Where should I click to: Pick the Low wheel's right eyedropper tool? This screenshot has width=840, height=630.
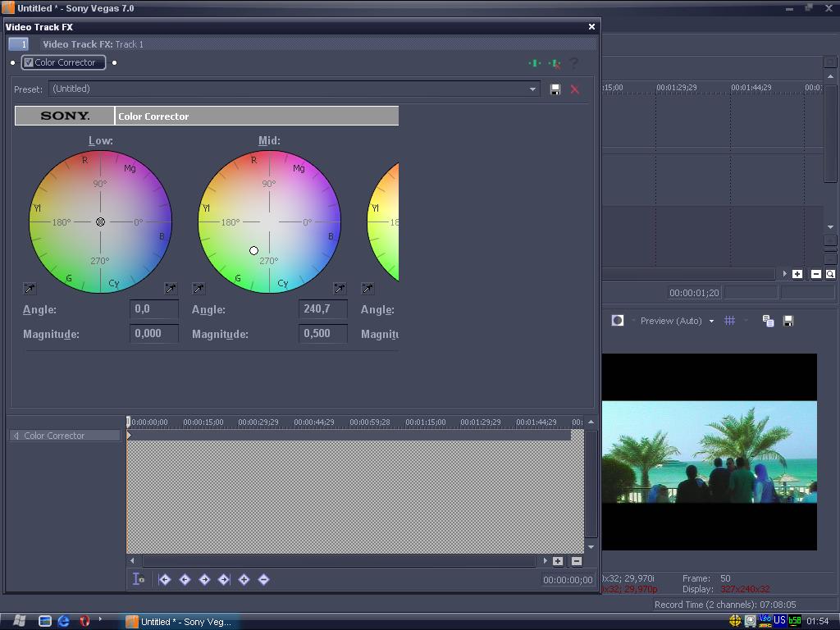coord(171,289)
